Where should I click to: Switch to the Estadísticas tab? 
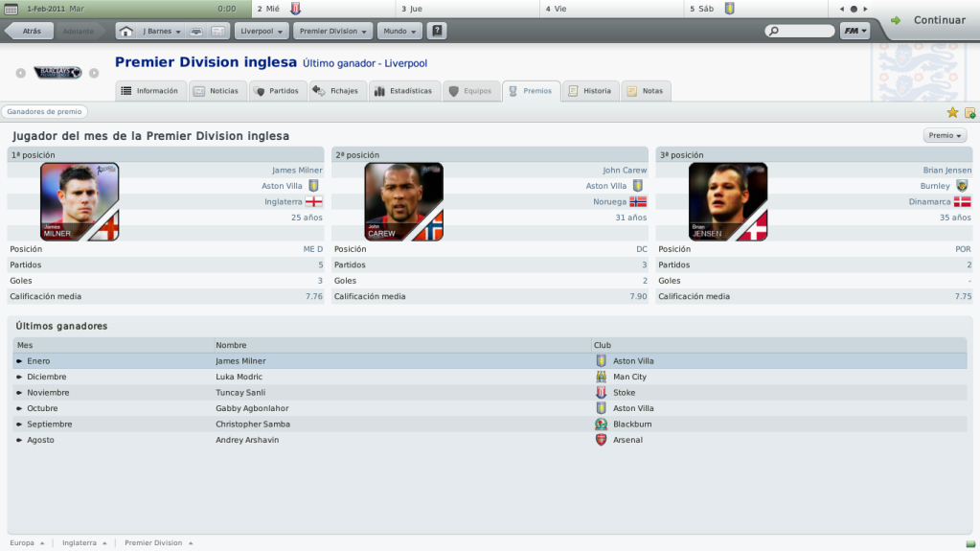404,91
